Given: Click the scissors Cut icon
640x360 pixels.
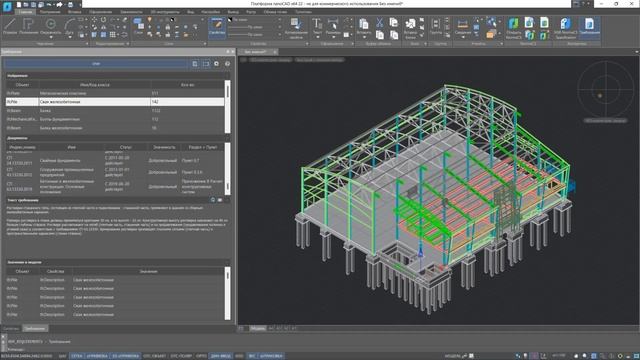Looking at the screenshot, I should 380,22.
